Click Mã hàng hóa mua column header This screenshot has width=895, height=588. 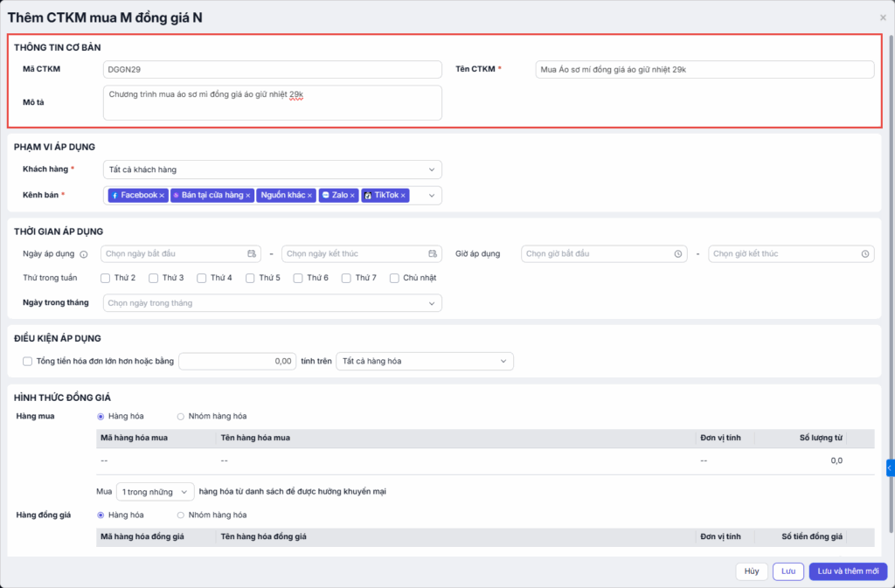[134, 438]
